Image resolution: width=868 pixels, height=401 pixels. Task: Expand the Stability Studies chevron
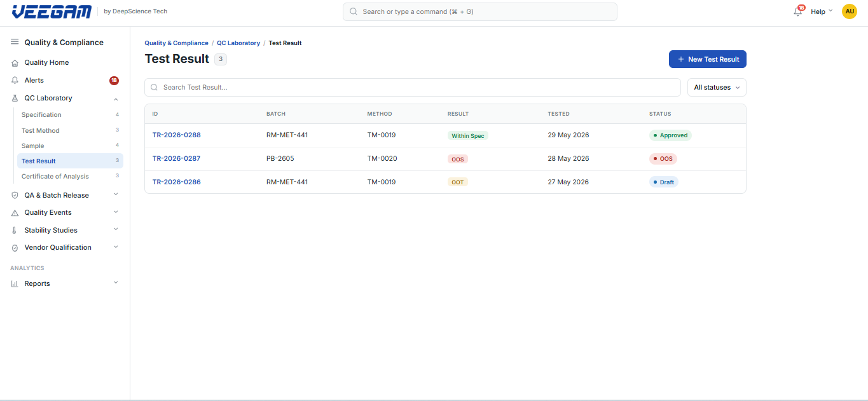[116, 230]
